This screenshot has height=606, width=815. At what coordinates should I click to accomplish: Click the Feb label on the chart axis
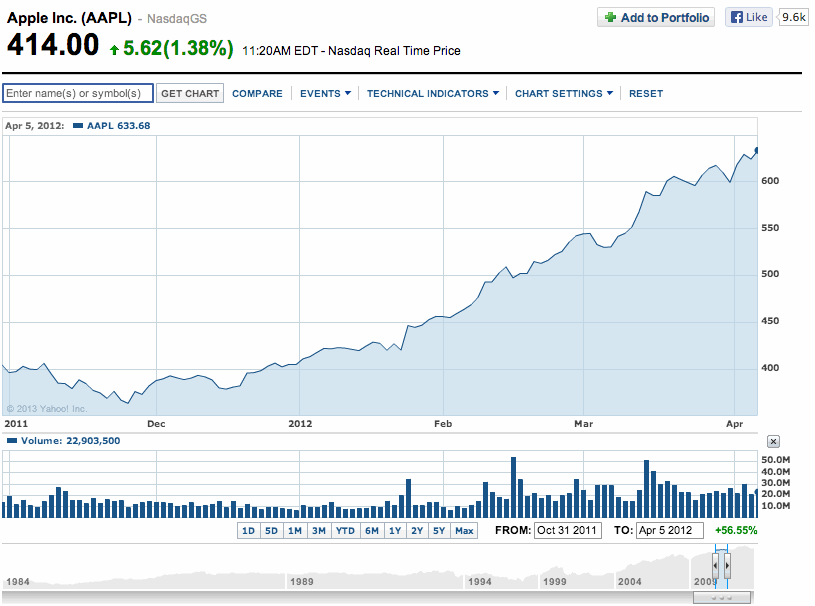click(443, 424)
